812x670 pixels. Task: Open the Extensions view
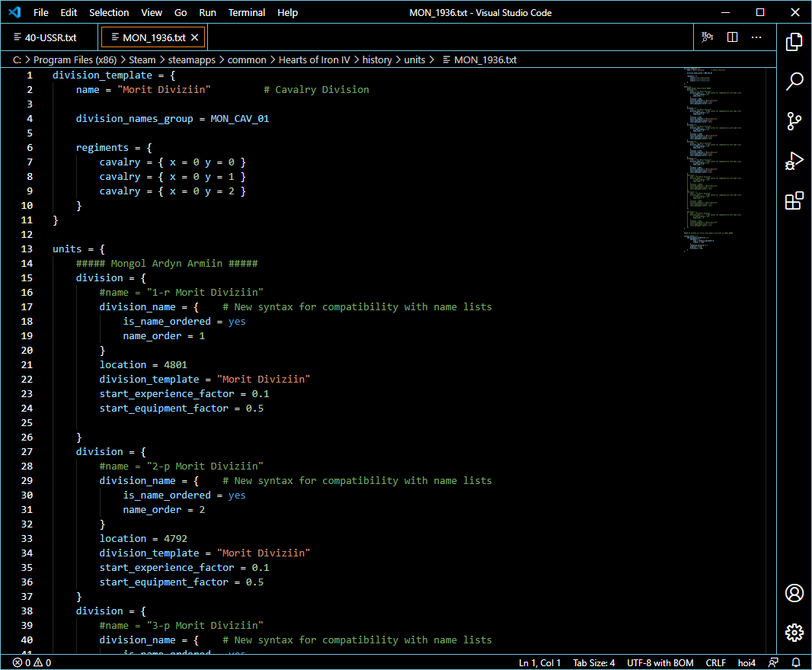(794, 201)
